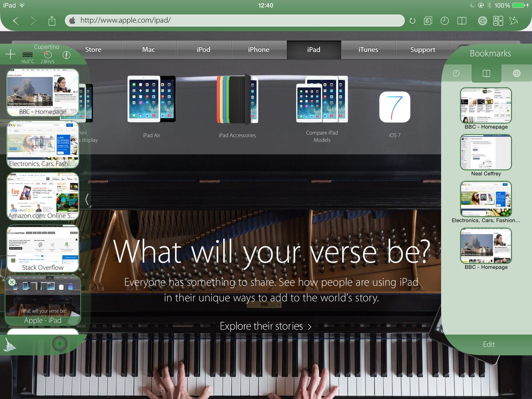Open bookmarks from the top toolbar book icon

tap(462, 21)
